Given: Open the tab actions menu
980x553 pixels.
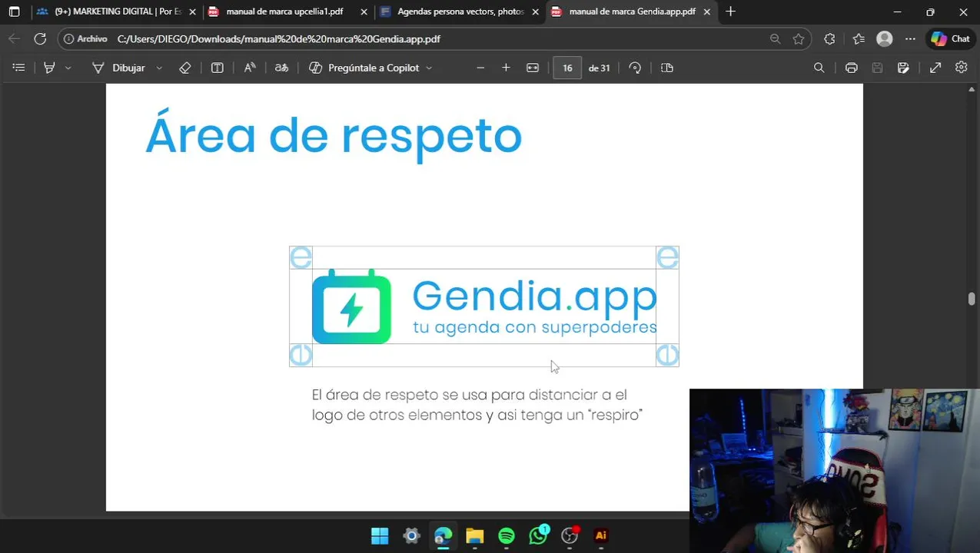Looking at the screenshot, I should click(x=14, y=12).
